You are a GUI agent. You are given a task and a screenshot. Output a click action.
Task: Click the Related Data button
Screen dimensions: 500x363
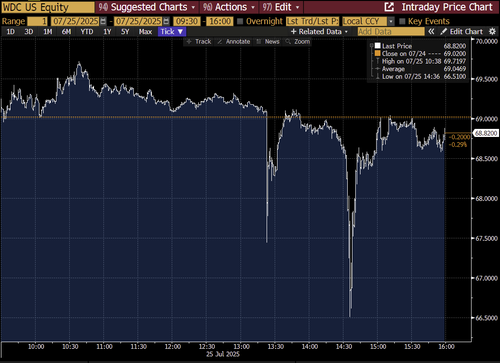coord(319,32)
